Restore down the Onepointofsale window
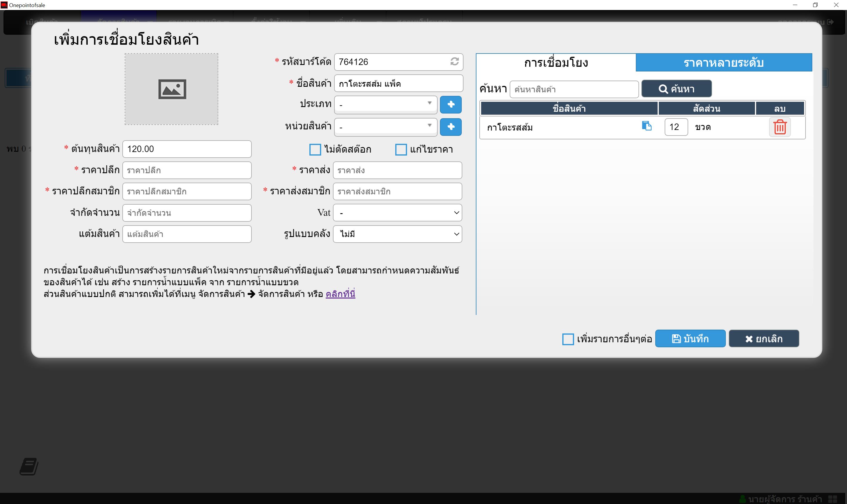Viewport: 847px width, 504px height. tap(816, 5)
